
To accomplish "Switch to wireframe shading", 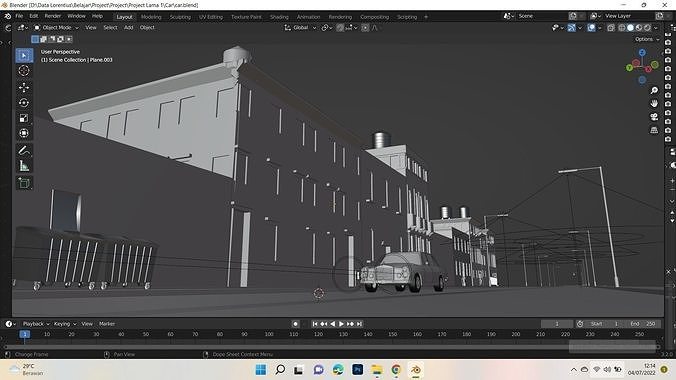I will coord(622,28).
